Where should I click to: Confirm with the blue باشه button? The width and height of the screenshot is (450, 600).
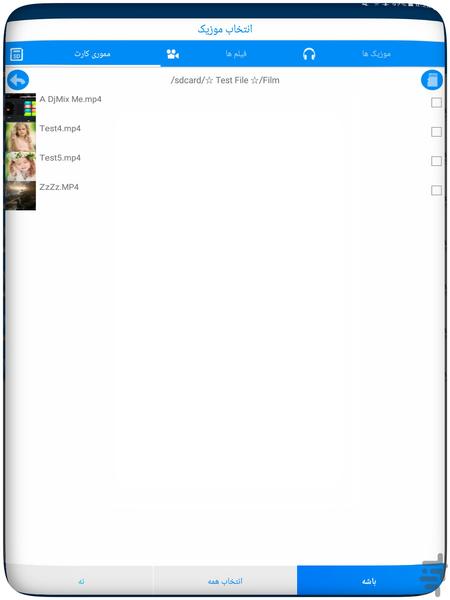coord(369,581)
